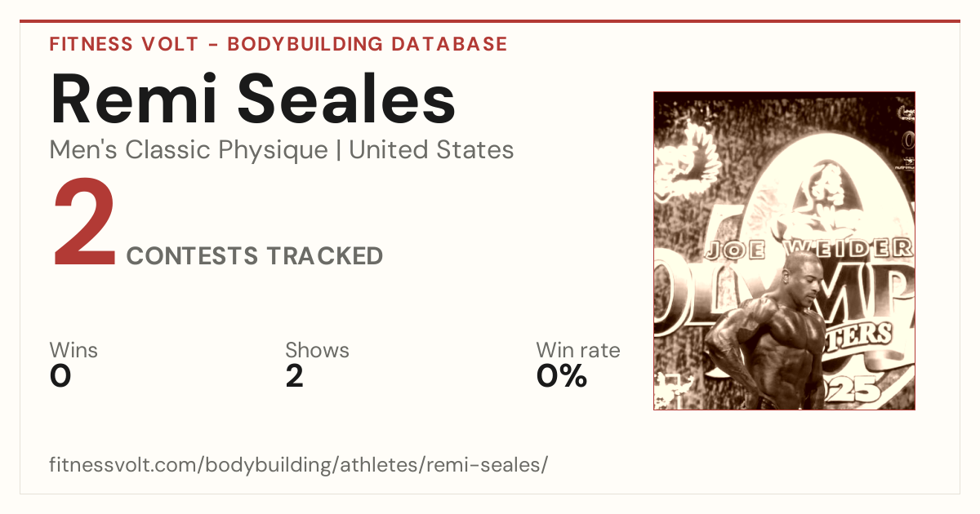Click the United States country label

pos(431,149)
